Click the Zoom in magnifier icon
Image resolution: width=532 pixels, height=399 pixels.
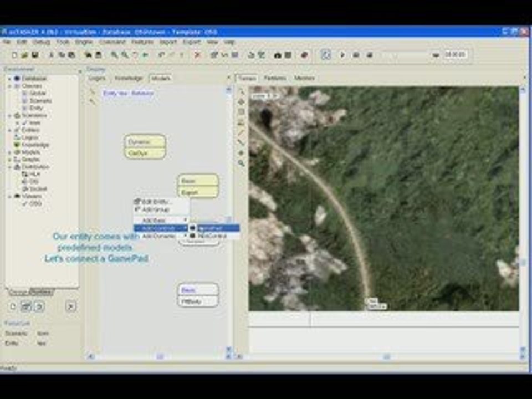click(x=115, y=55)
